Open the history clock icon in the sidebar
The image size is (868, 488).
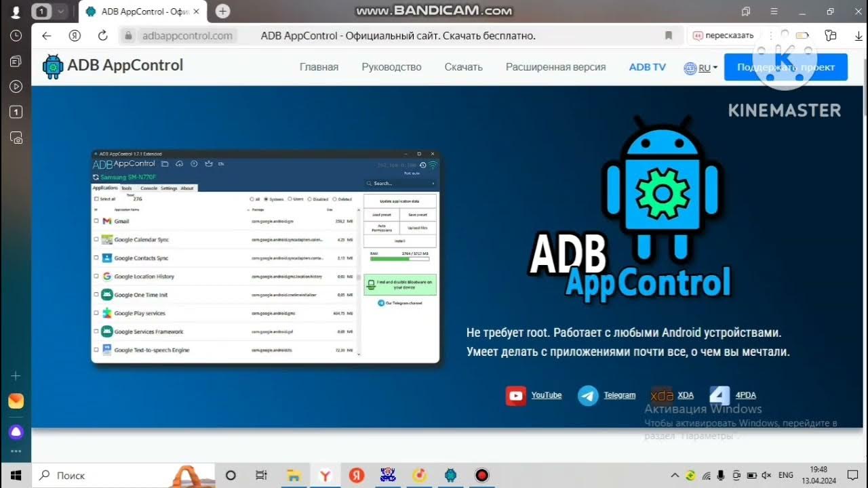(x=16, y=36)
